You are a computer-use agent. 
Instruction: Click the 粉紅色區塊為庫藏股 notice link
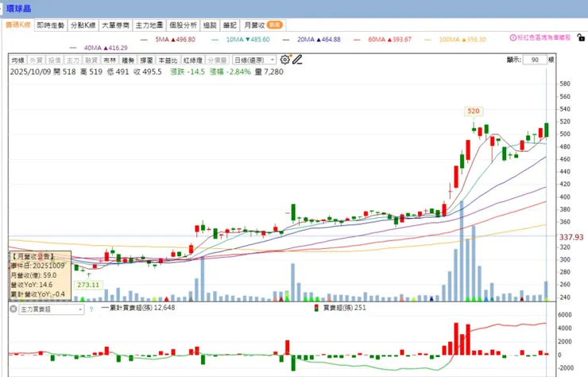pyautogui.click(x=544, y=37)
